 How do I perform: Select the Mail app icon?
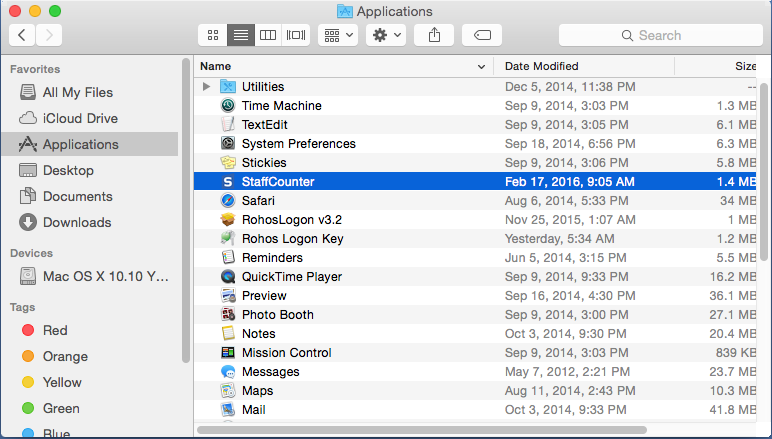click(x=227, y=409)
